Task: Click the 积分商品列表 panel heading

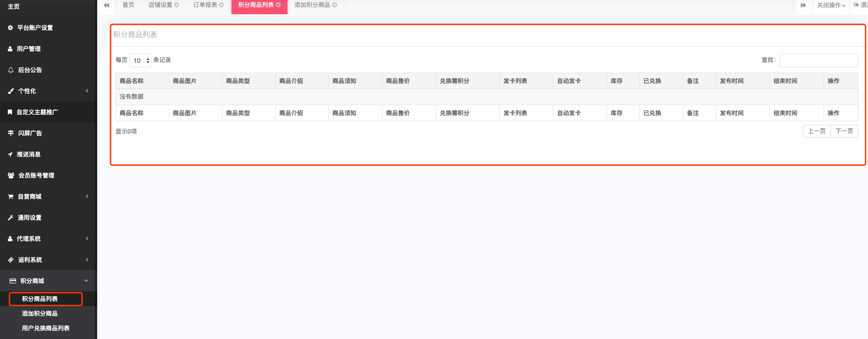Action: 135,35
